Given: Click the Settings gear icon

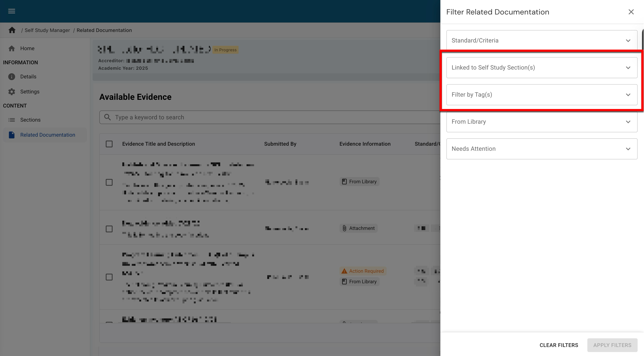Looking at the screenshot, I should 11,92.
